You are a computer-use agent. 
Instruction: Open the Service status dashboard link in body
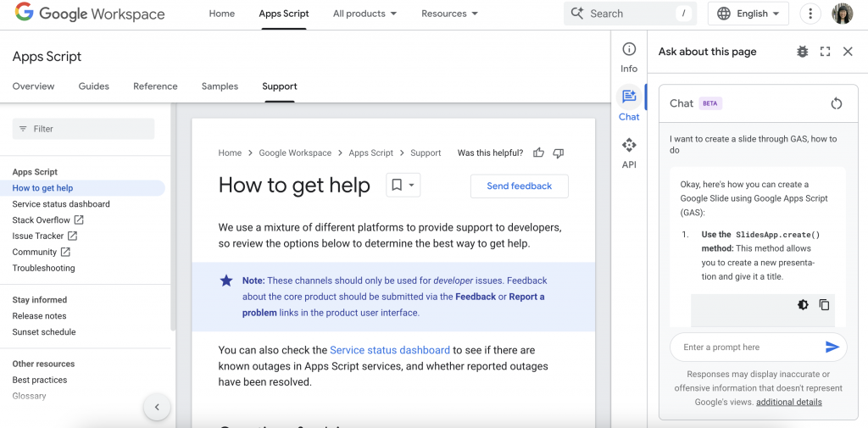(x=390, y=351)
